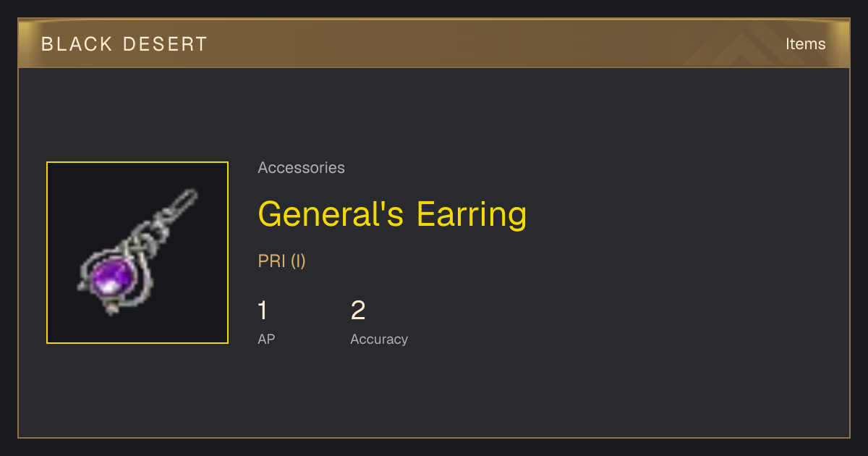The image size is (868, 456).
Task: Click the word BLACK in the header
Action: click(x=67, y=44)
